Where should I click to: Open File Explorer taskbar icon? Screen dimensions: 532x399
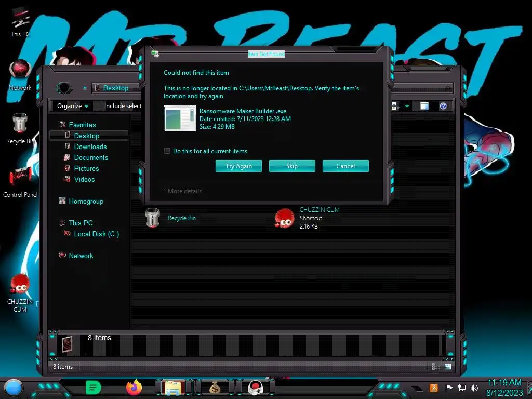coord(174,388)
